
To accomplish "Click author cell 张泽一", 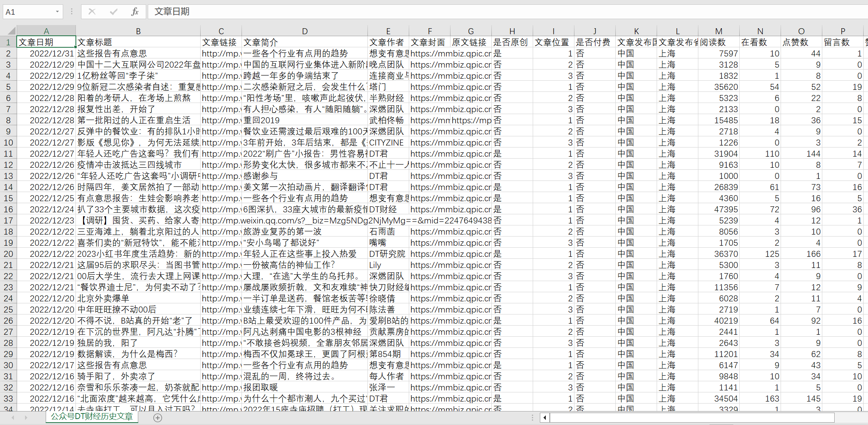I will pyautogui.click(x=388, y=387).
